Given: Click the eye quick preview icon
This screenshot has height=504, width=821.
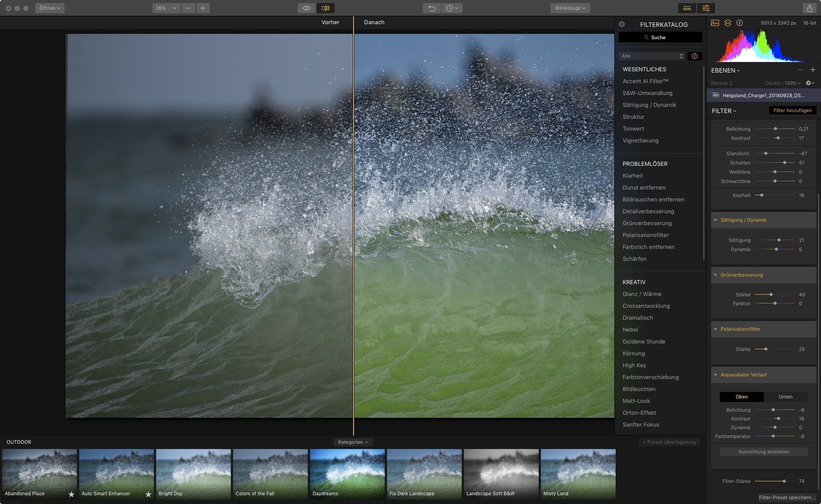Looking at the screenshot, I should pyautogui.click(x=307, y=8).
